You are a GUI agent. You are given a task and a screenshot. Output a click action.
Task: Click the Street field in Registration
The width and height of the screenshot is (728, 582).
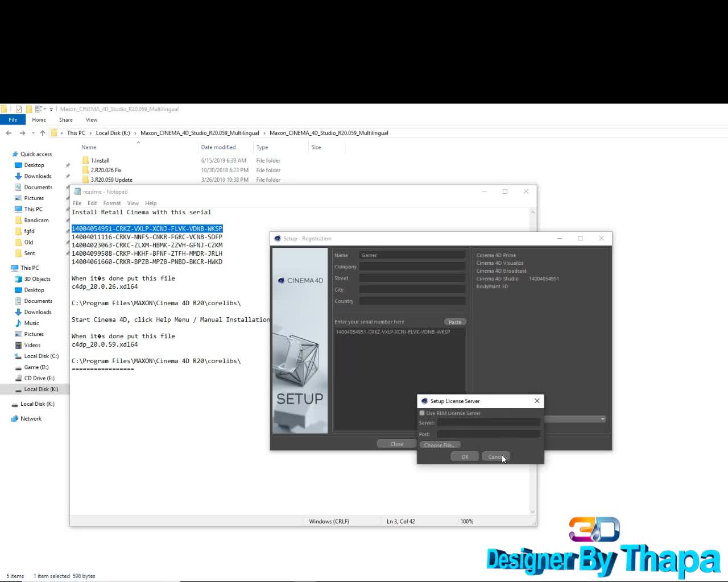click(x=412, y=278)
